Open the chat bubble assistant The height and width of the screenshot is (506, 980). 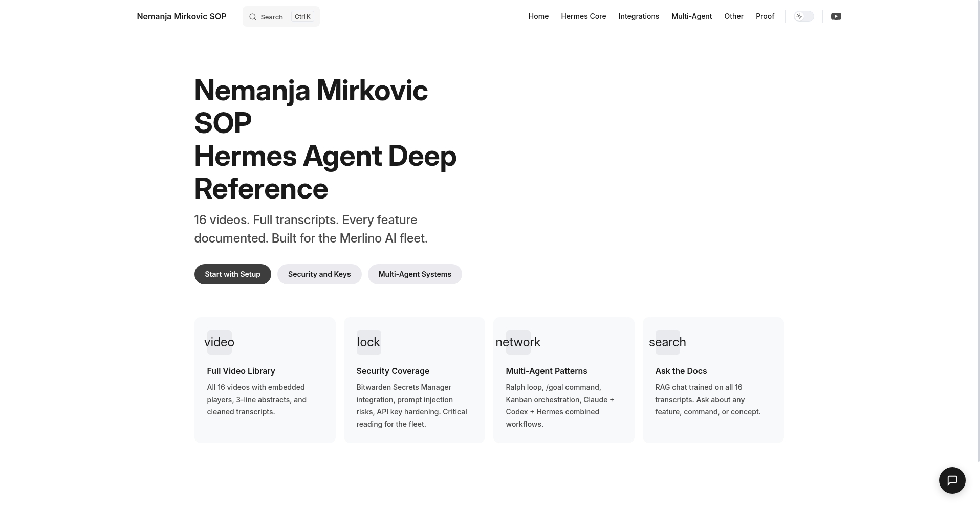pyautogui.click(x=952, y=480)
